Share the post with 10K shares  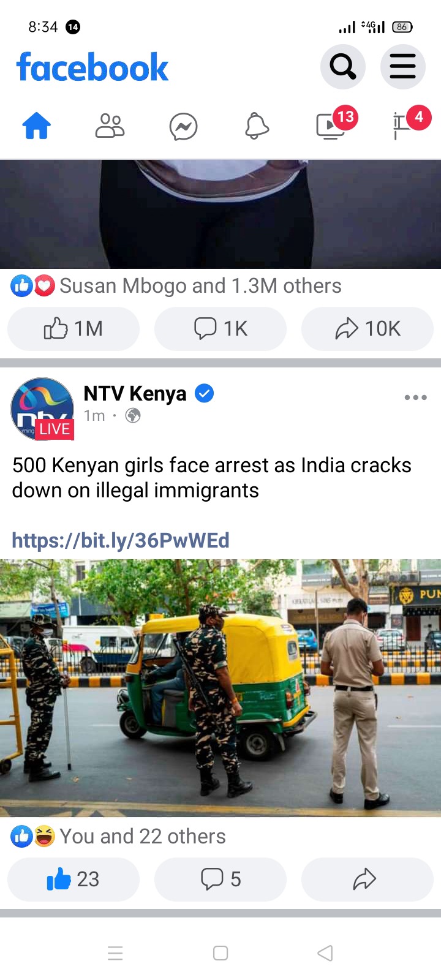point(367,329)
